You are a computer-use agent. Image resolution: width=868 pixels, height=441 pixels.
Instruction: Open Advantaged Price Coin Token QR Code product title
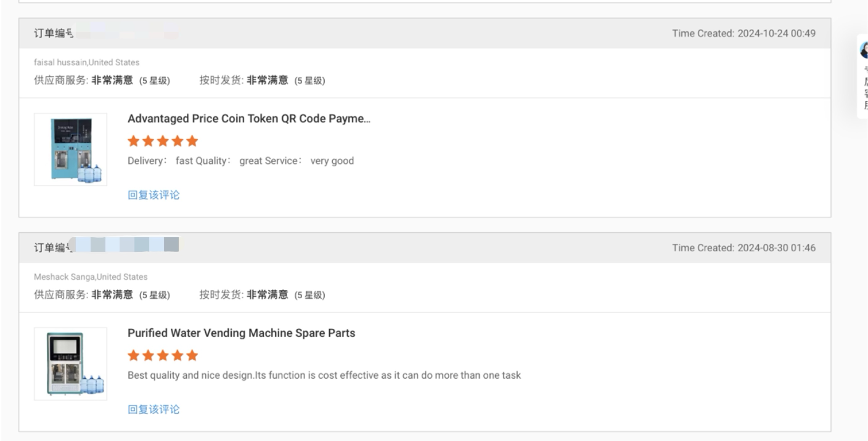click(249, 119)
